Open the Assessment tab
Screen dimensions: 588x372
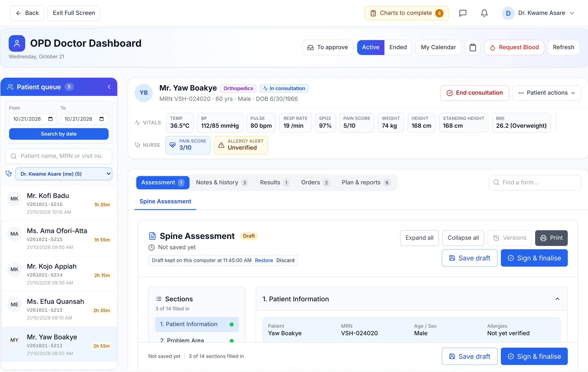tap(163, 182)
